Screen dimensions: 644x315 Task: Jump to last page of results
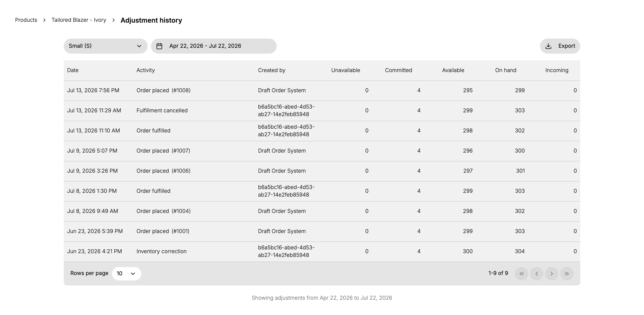(567, 274)
